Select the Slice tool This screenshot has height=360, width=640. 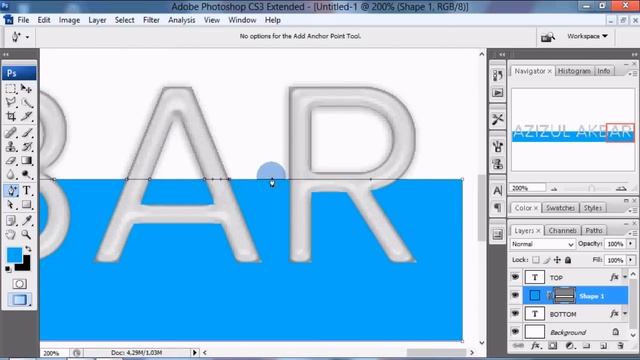click(27, 117)
